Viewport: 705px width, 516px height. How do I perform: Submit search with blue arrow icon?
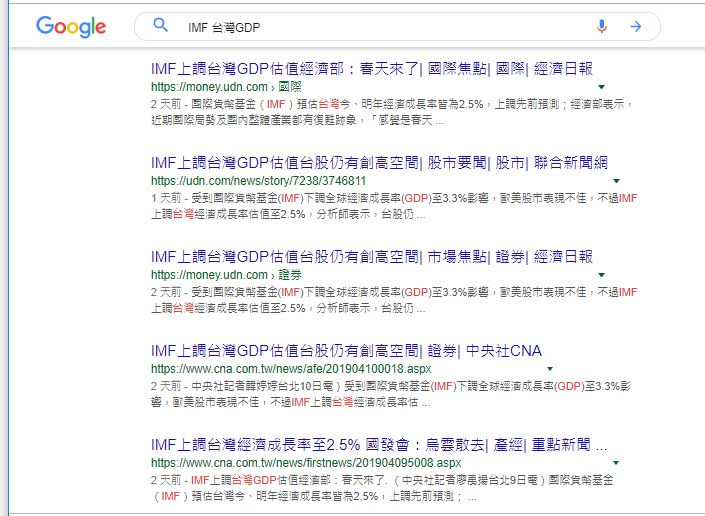[x=635, y=27]
